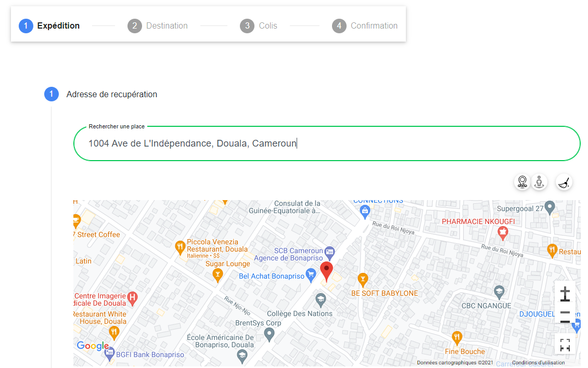Click the Adresse de recupération section header
This screenshot has height=368, width=588.
click(111, 95)
